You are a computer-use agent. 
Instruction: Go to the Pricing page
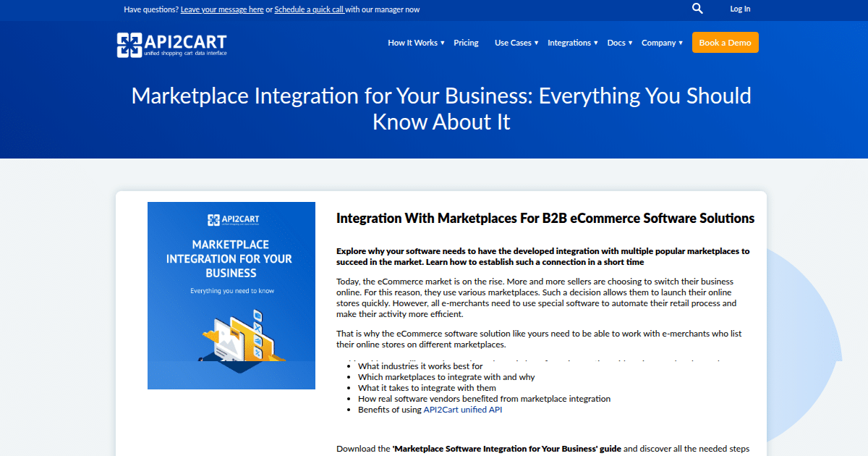[x=466, y=43]
